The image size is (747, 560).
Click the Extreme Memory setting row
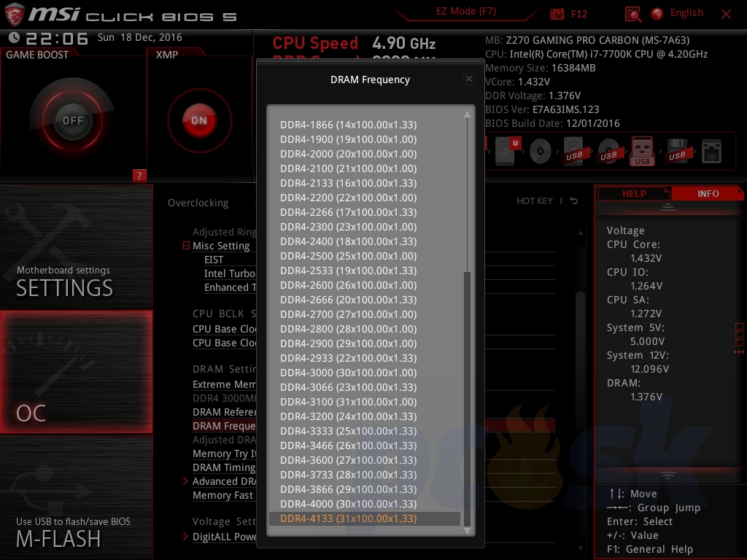pyautogui.click(x=224, y=384)
